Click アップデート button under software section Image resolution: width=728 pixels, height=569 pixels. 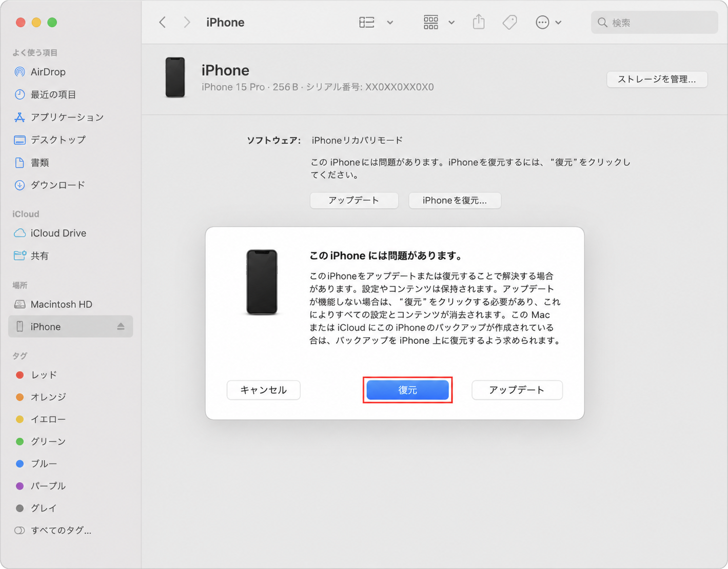click(354, 200)
